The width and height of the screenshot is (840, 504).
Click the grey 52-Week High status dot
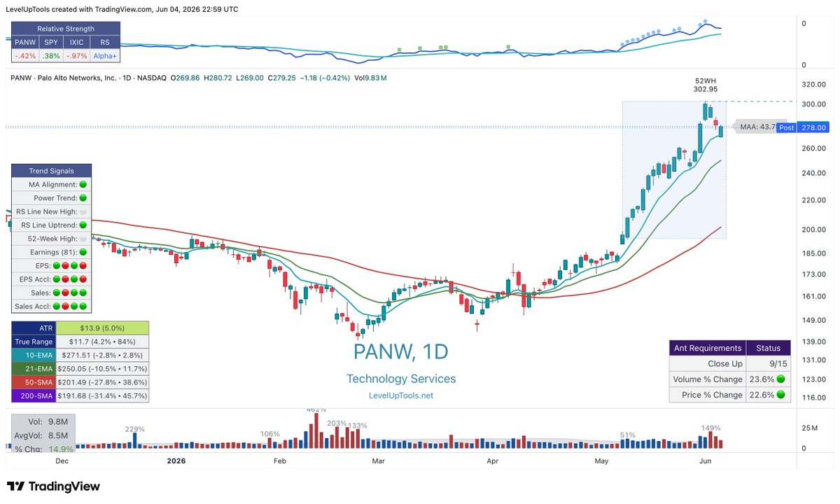(83, 239)
